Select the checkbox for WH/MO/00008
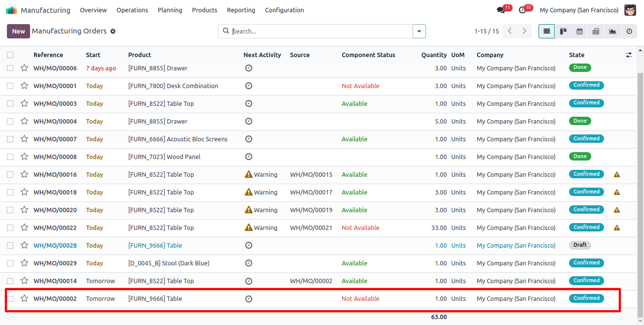The image size is (644, 325). [10, 157]
